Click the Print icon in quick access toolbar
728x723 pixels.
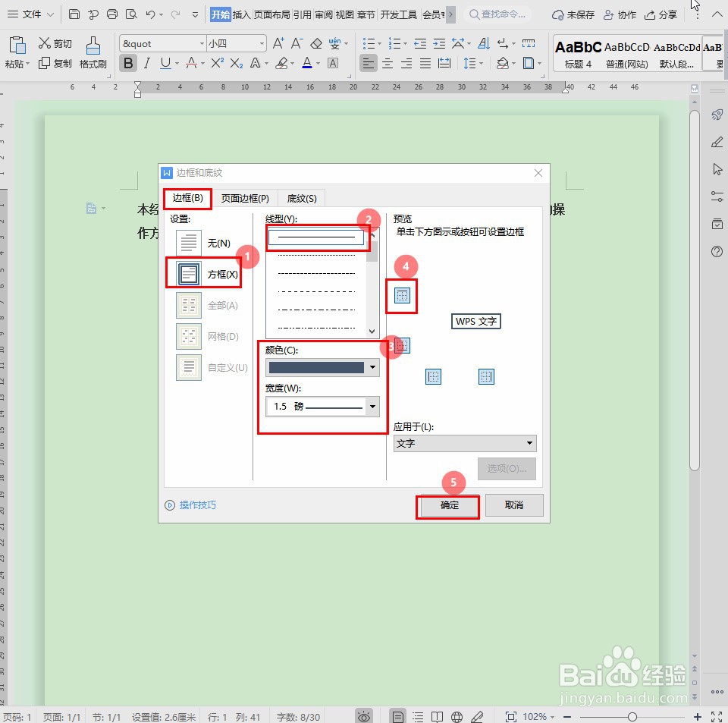pyautogui.click(x=112, y=14)
